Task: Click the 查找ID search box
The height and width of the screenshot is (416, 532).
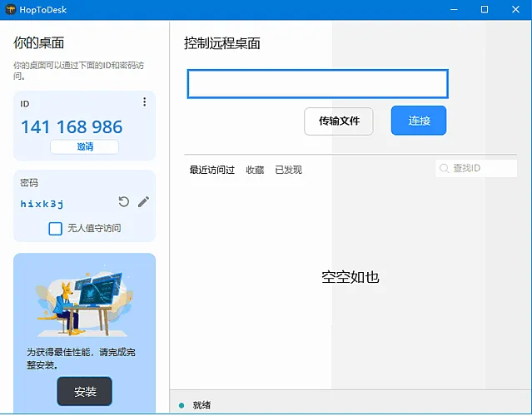Action: pos(476,168)
